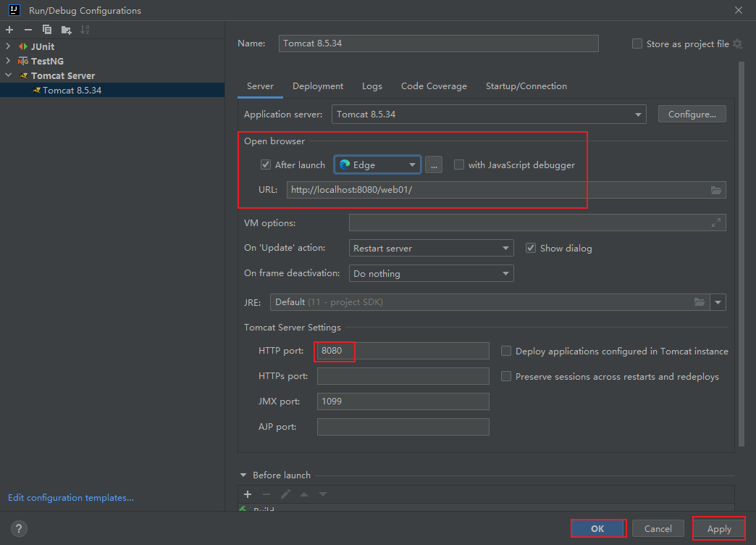Open the JRE dropdown arrow
Viewport: 756px width, 545px height.
tap(718, 302)
